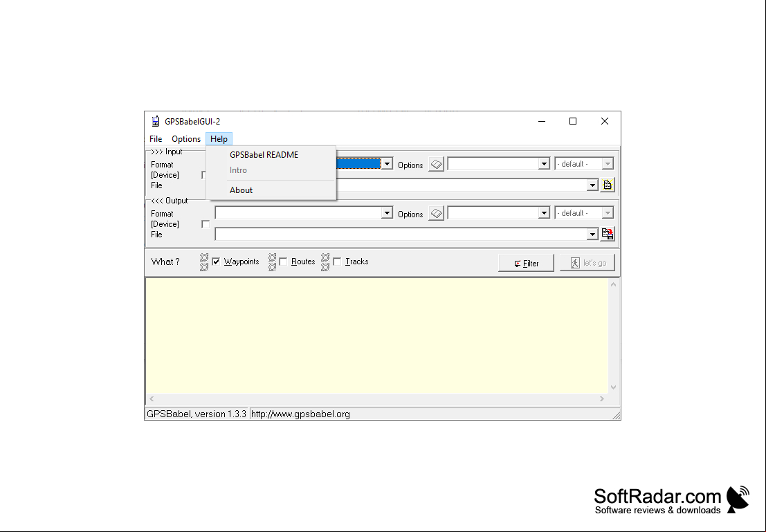Expand the Output File history dropdown
The image size is (766, 532).
click(592, 235)
